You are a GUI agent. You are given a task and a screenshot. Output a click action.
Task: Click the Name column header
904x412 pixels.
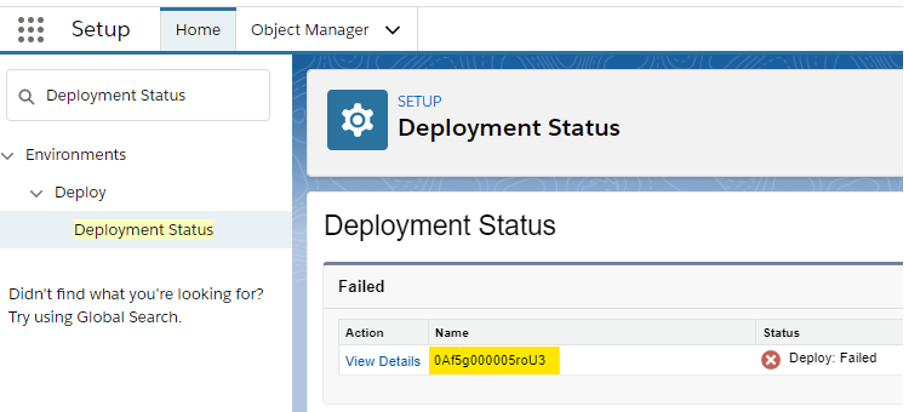point(452,333)
